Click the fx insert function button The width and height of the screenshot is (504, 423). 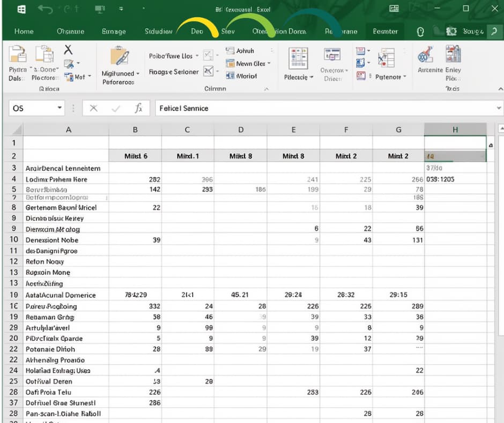pos(138,108)
